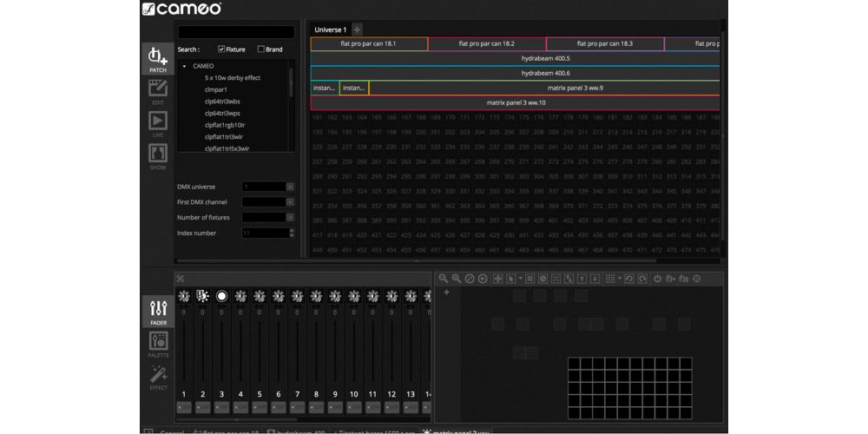Toggle the Brand search checkbox
Viewport: 868px width, 434px height.
pyautogui.click(x=260, y=49)
